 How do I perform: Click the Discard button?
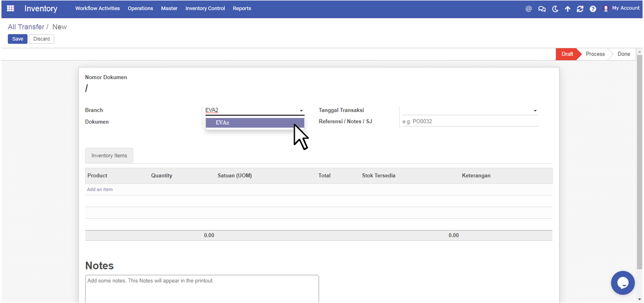[x=42, y=39]
